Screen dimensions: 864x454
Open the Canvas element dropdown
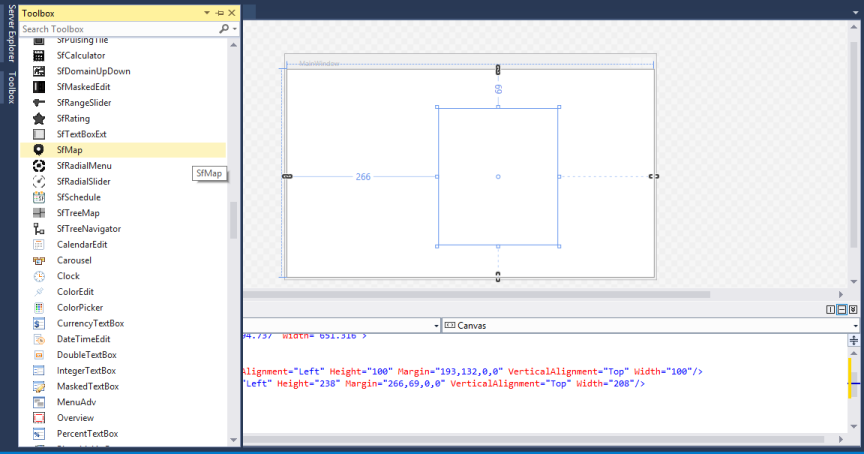855,326
